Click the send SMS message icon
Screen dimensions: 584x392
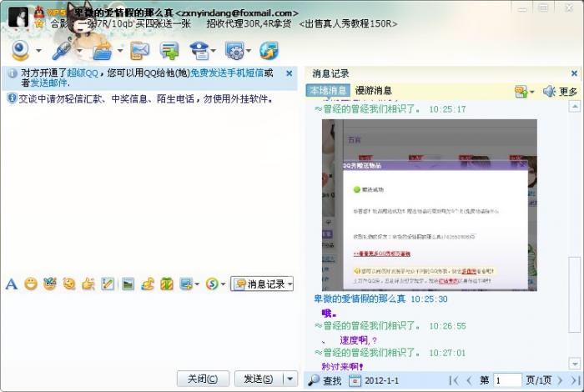pyautogui.click(x=139, y=51)
